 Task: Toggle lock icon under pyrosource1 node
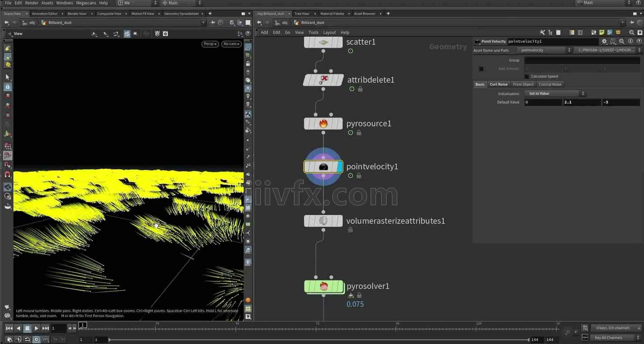point(359,133)
